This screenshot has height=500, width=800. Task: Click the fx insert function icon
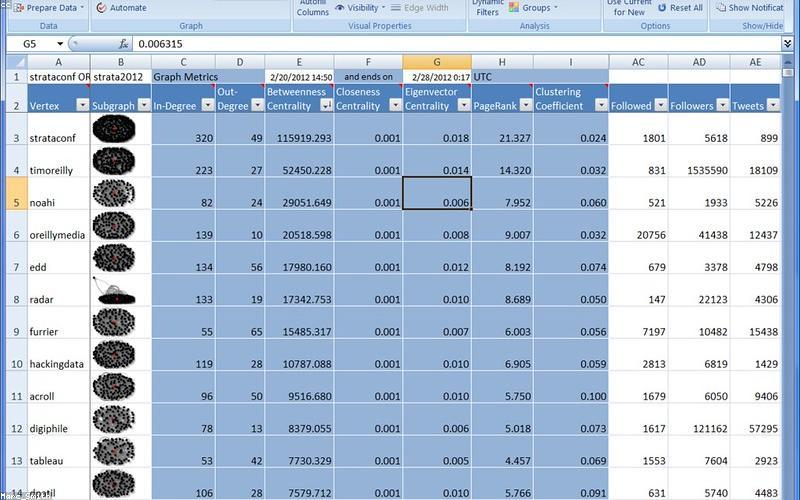(123, 44)
